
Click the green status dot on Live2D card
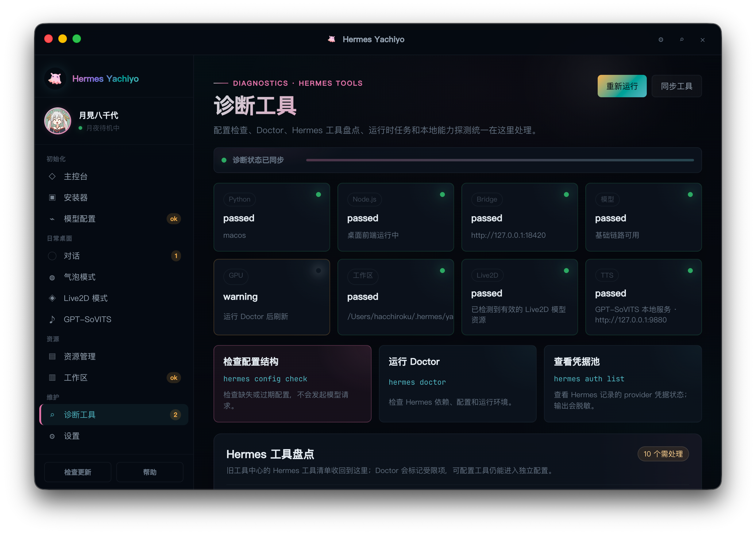pos(566,271)
